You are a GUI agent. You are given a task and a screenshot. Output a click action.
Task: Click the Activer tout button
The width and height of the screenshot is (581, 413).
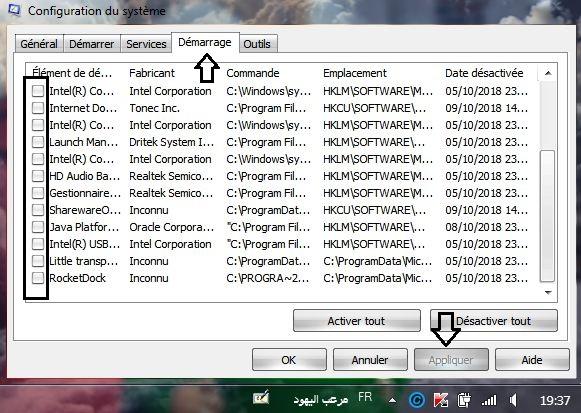click(356, 321)
